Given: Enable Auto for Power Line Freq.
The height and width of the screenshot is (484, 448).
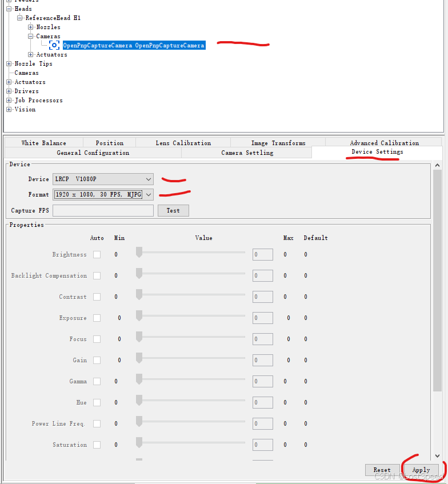Looking at the screenshot, I should [97, 423].
